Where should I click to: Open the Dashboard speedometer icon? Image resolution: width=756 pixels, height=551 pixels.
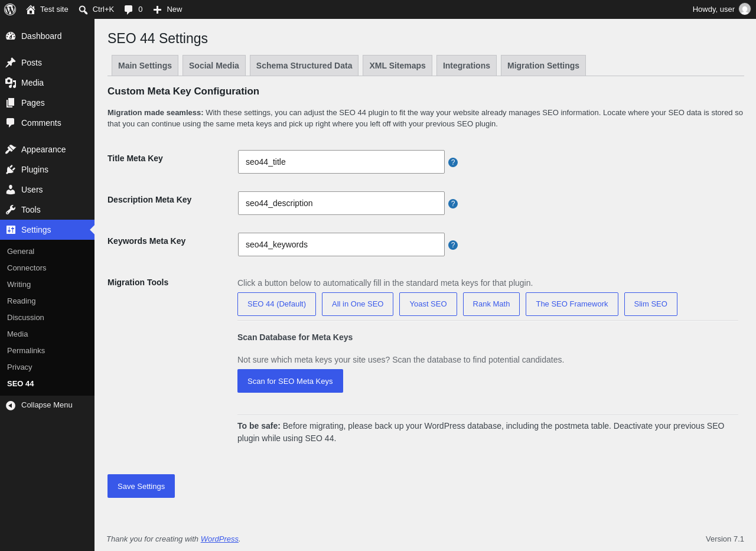pos(11,36)
